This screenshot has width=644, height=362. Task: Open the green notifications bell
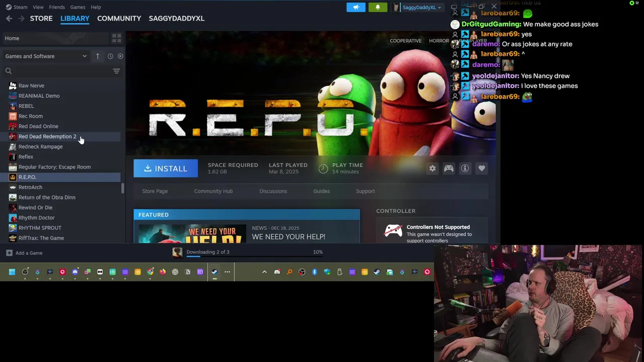tap(378, 7)
